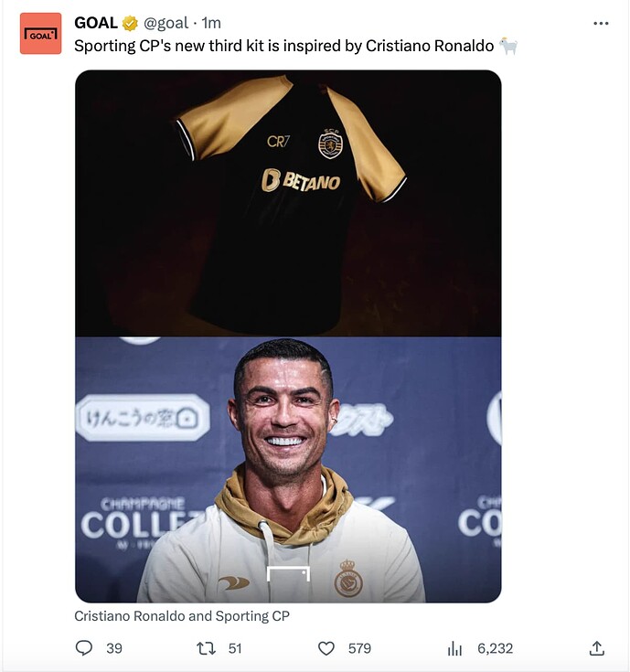This screenshot has height=672, width=630.
Task: Click the tweet text about Sporting CP
Action: (x=283, y=46)
